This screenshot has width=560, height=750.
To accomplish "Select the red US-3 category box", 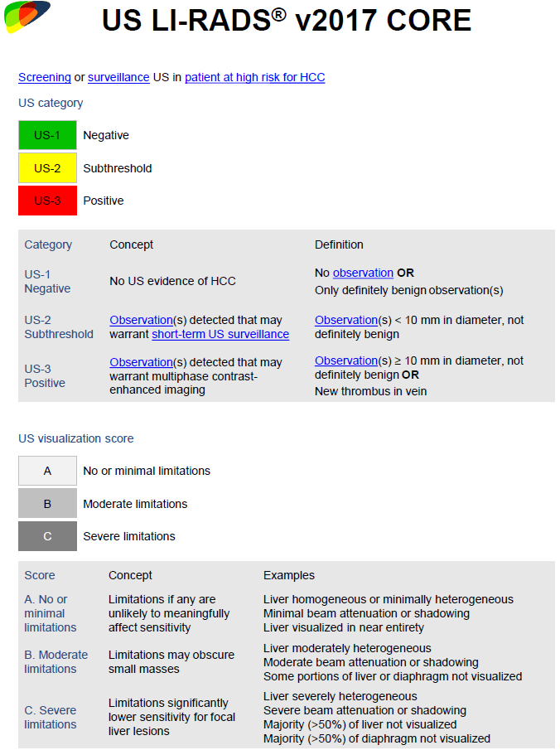I will [x=47, y=201].
